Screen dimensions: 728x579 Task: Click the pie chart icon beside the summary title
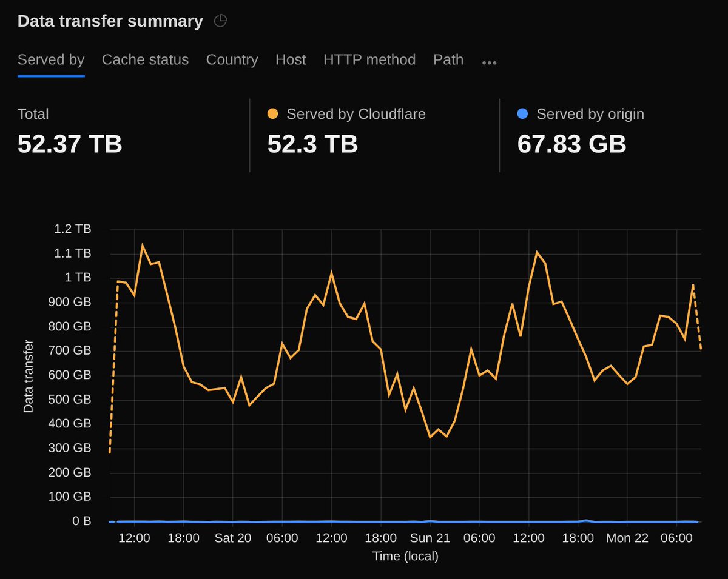(221, 20)
